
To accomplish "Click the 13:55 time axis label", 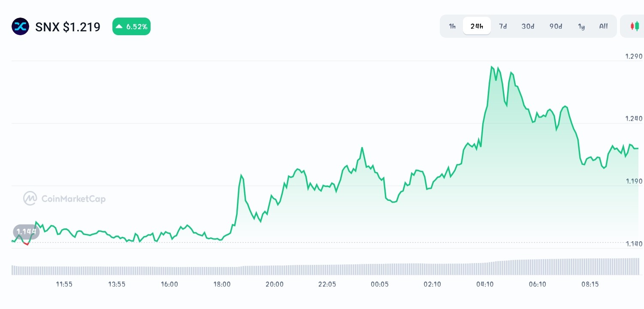I will click(117, 284).
